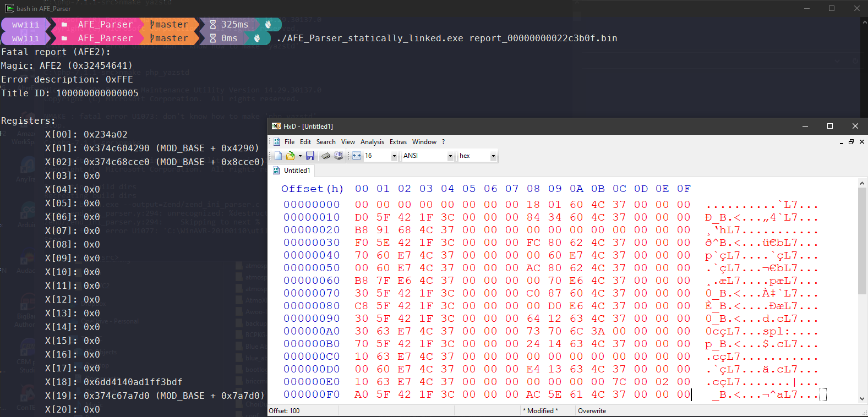Click byte 7C in row 000000E0
The image size is (868, 417).
[x=619, y=382]
